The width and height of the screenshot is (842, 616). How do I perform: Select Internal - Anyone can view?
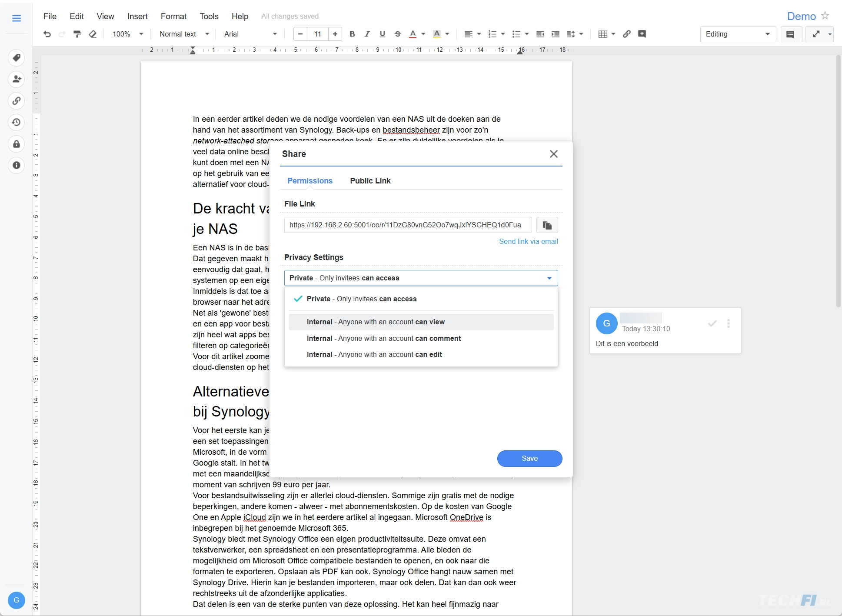pyautogui.click(x=421, y=322)
